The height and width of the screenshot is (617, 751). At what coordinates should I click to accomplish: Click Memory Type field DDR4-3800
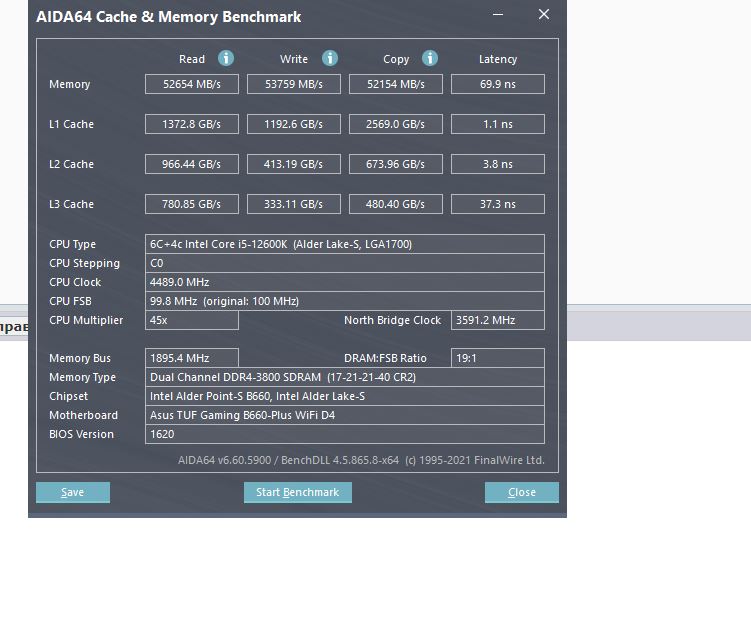345,377
